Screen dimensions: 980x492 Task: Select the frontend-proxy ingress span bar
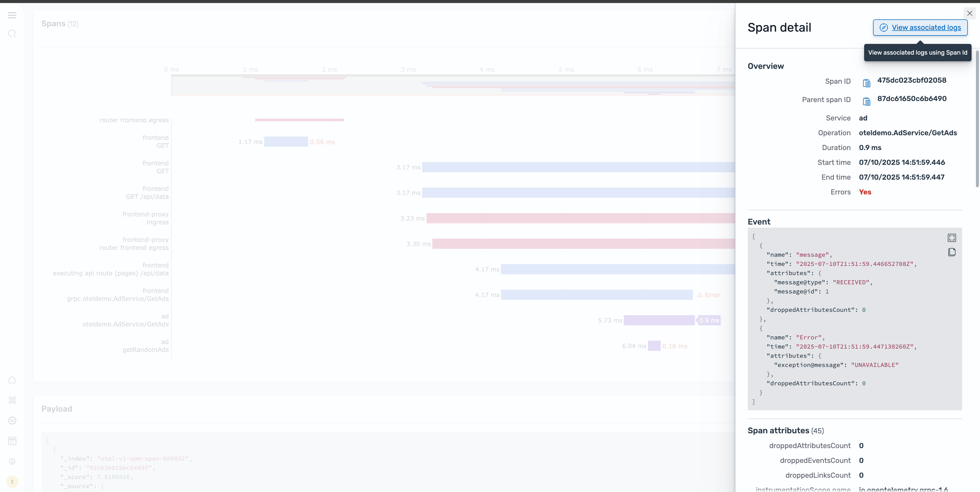(581, 218)
